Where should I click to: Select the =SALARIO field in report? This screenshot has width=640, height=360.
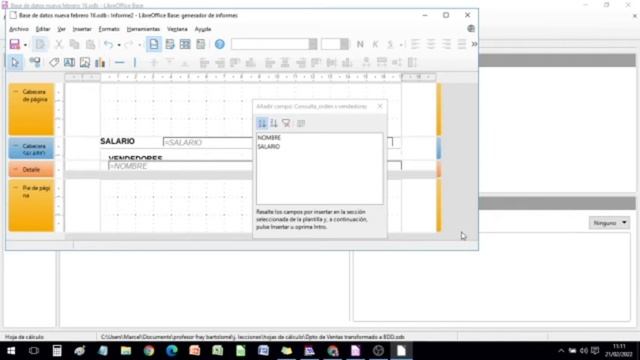207,142
